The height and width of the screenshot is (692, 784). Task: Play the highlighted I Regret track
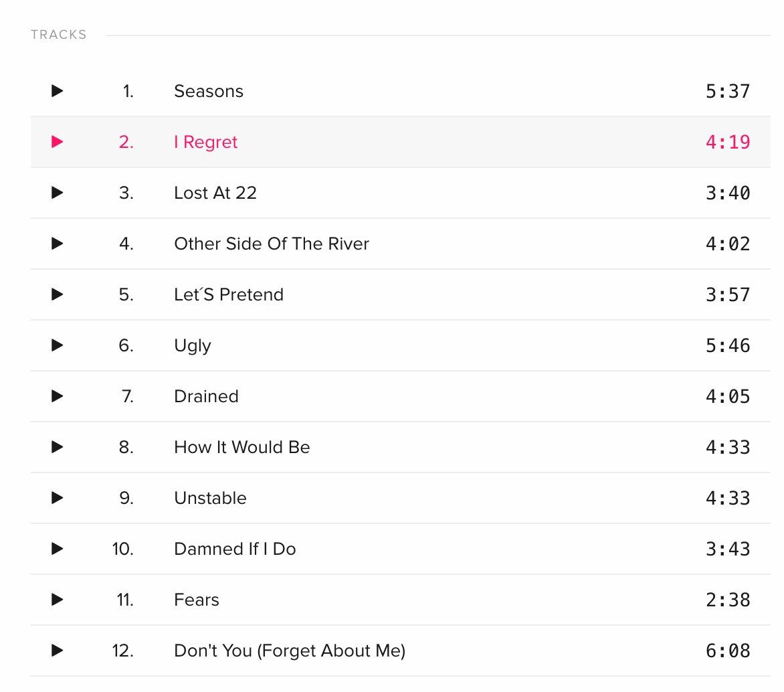[x=58, y=142]
